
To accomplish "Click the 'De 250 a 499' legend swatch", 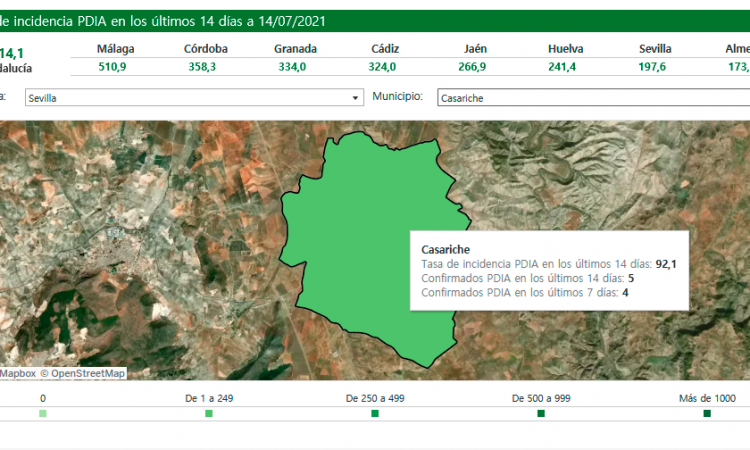I will pos(375,413).
